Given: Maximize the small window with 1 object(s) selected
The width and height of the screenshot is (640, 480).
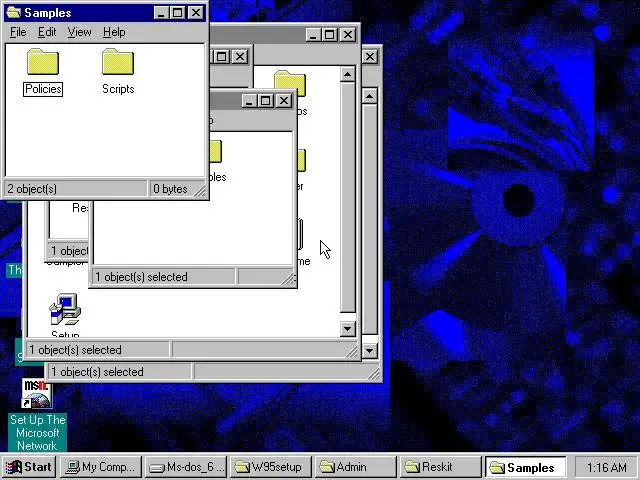Looking at the screenshot, I should 265,100.
